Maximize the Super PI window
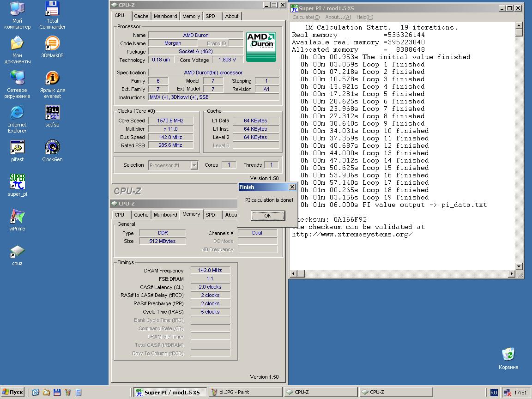 [x=510, y=8]
